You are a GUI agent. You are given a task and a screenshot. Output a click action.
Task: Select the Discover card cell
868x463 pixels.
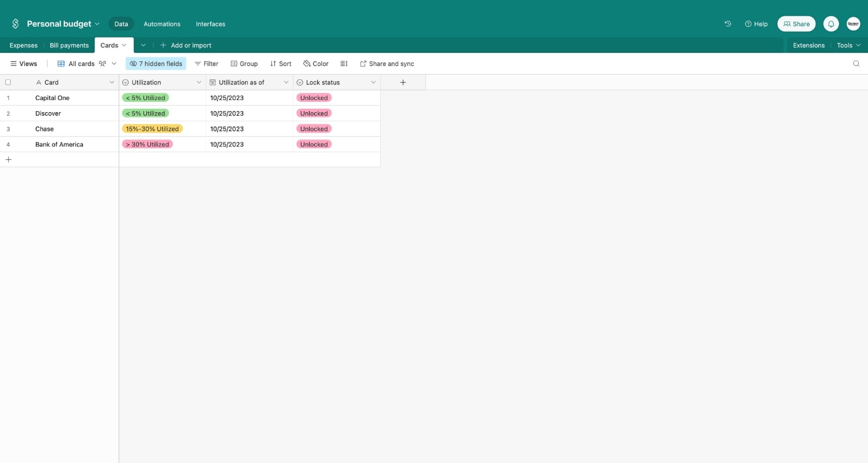(x=75, y=113)
